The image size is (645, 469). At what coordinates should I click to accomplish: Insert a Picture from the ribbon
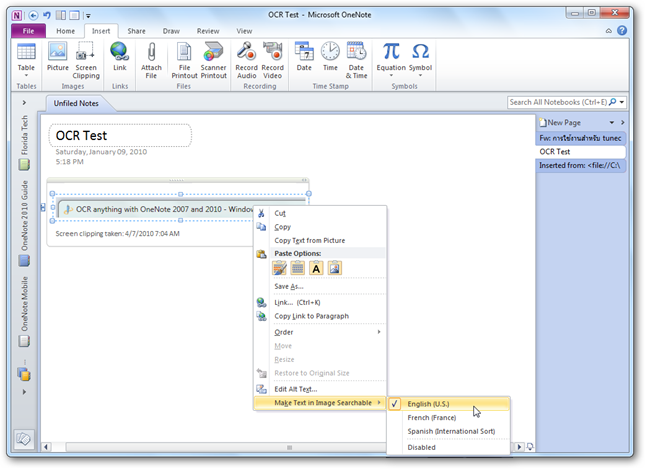[x=58, y=56]
